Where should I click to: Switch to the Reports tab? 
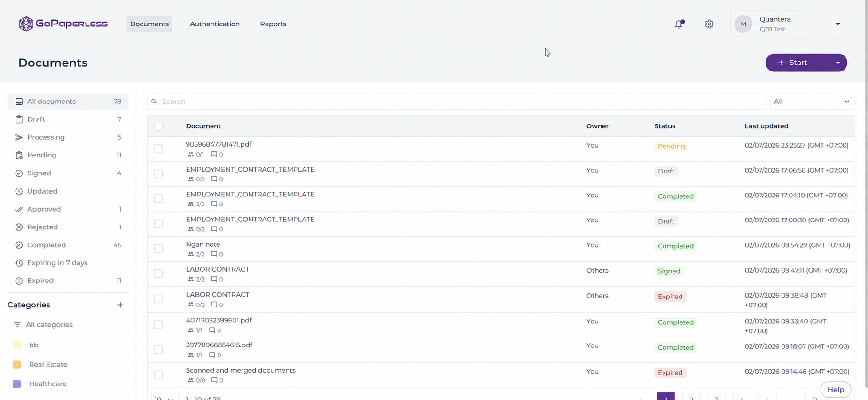click(x=273, y=24)
